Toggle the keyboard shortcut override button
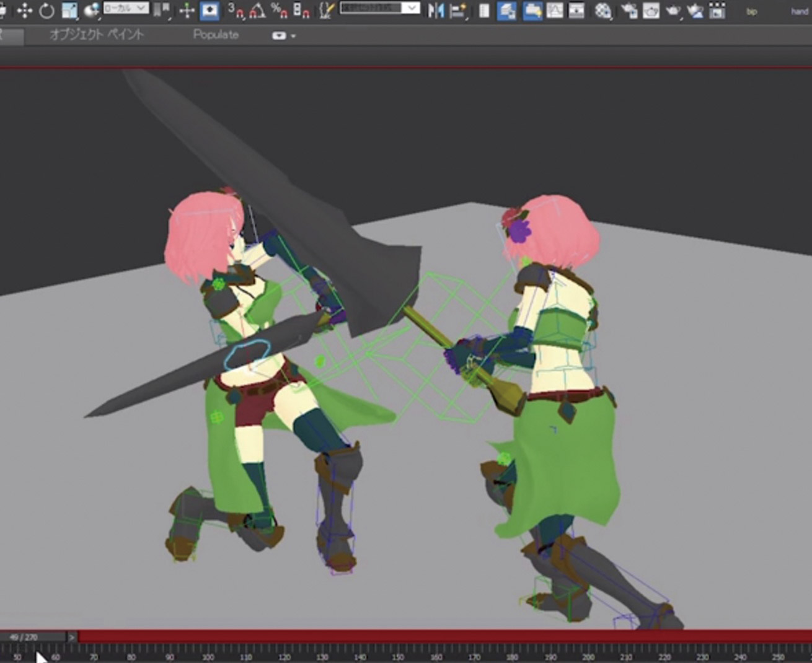Viewport: 812px width, 663px height. [209, 11]
